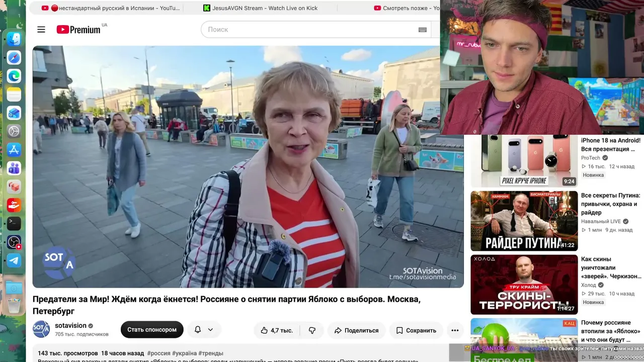Image resolution: width=644 pixels, height=362 pixels.
Task: Open sotavision channel name link
Action: [x=71, y=325]
